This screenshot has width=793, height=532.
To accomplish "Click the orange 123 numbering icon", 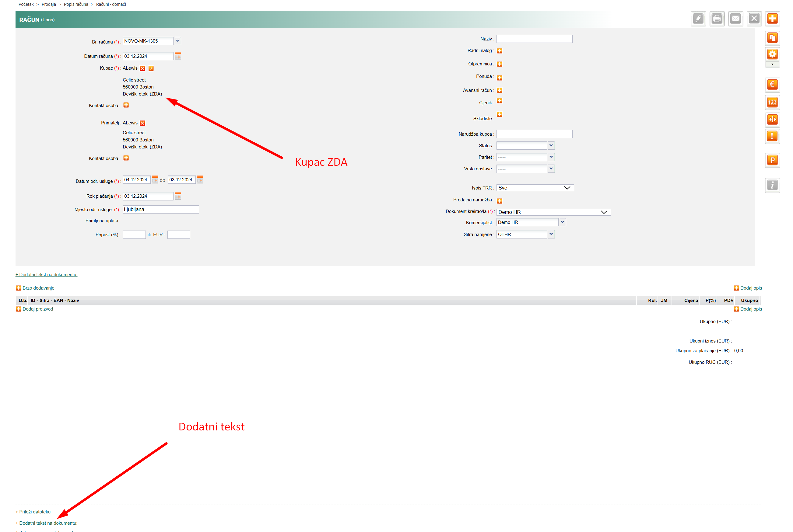I will (x=772, y=103).
